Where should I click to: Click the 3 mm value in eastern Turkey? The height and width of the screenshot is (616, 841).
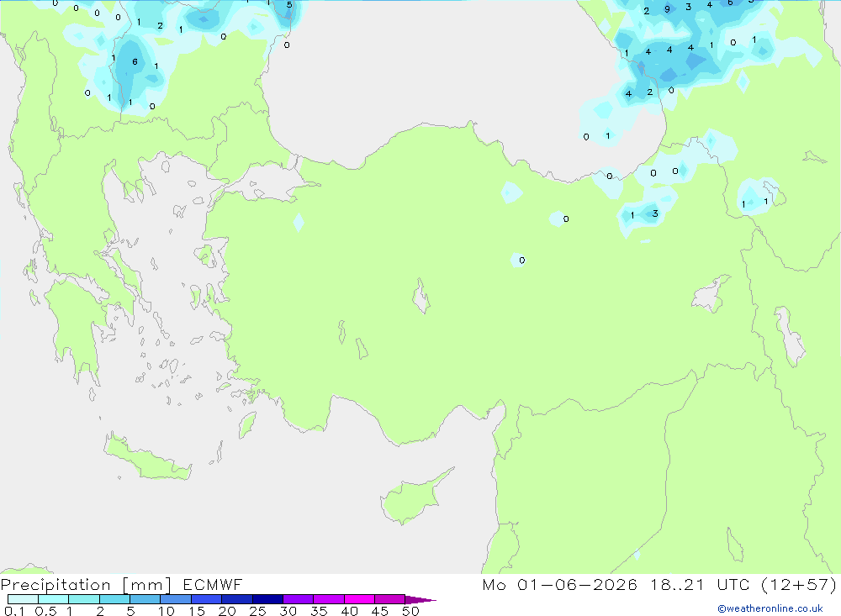[x=655, y=213]
